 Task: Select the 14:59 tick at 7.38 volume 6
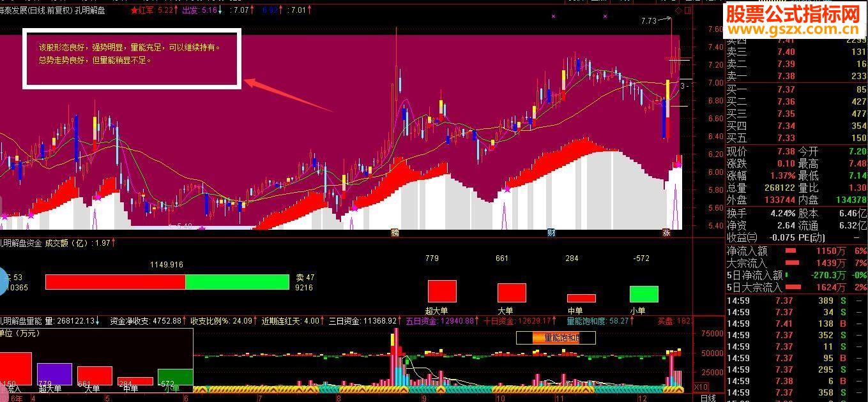796,381
